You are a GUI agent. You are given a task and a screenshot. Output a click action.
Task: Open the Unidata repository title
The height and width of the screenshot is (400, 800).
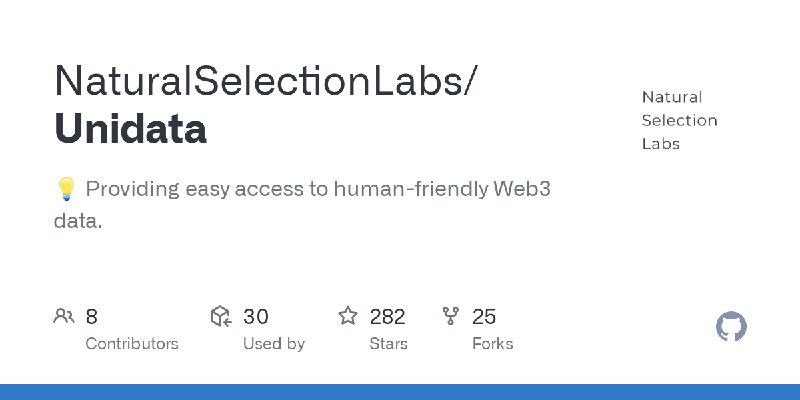[x=130, y=130]
